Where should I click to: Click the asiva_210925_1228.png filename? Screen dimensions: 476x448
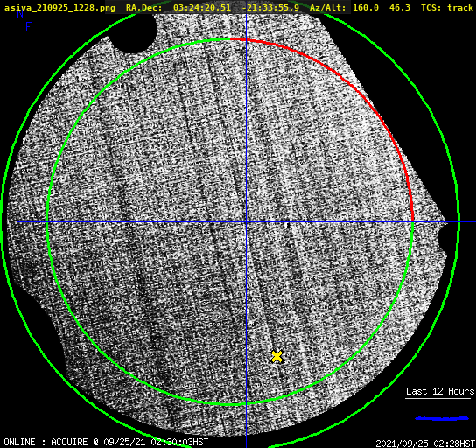pos(59,8)
